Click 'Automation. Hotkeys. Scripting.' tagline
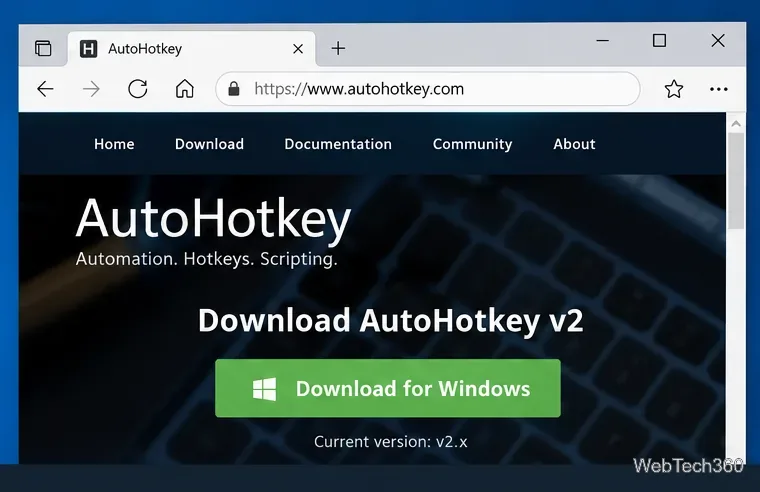 point(206,259)
